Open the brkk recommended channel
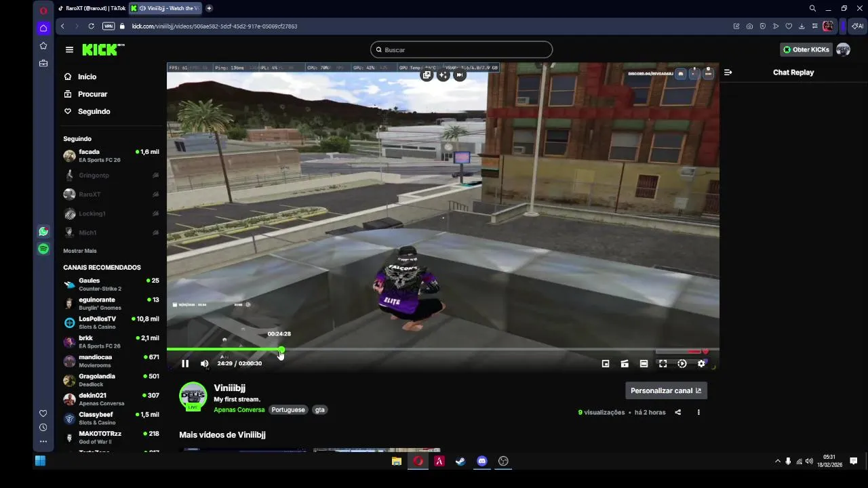868x488 pixels. click(x=111, y=342)
